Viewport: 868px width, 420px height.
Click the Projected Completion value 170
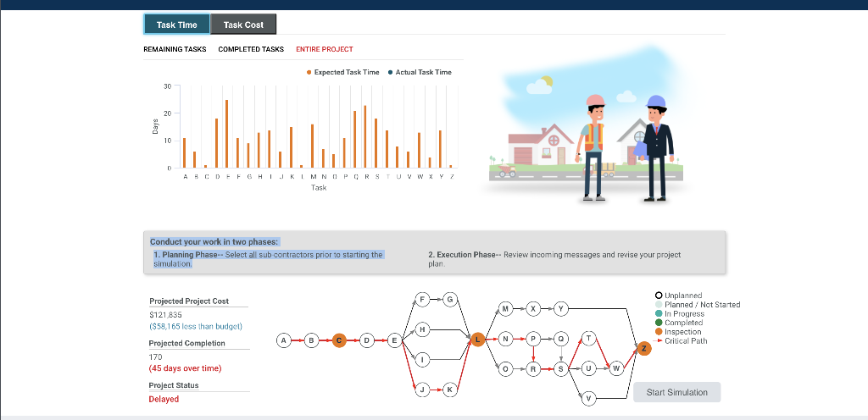coord(156,357)
